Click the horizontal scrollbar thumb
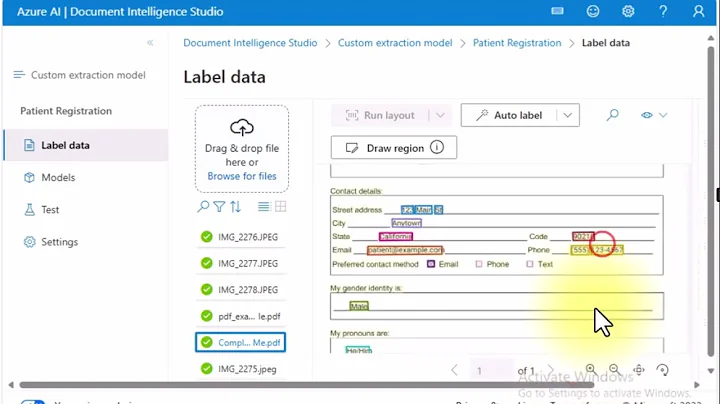 click(306, 385)
